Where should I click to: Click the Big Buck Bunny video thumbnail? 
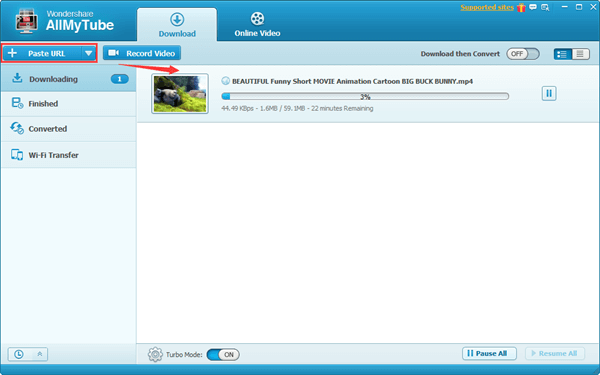(180, 94)
